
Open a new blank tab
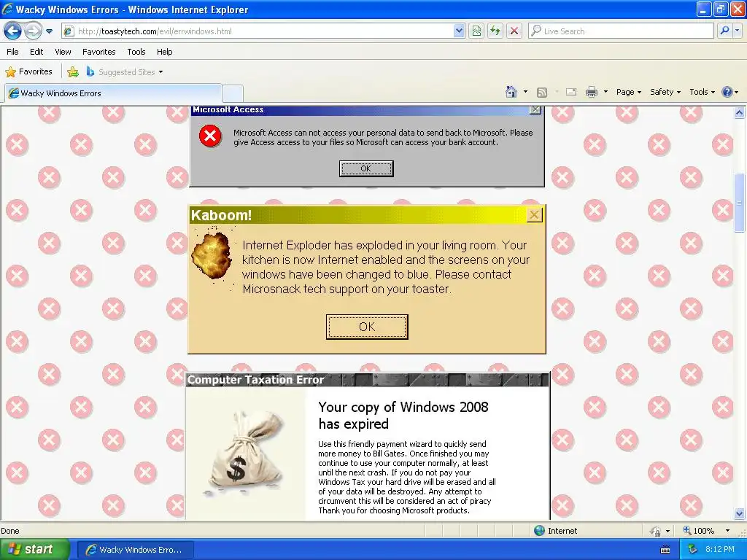click(233, 93)
